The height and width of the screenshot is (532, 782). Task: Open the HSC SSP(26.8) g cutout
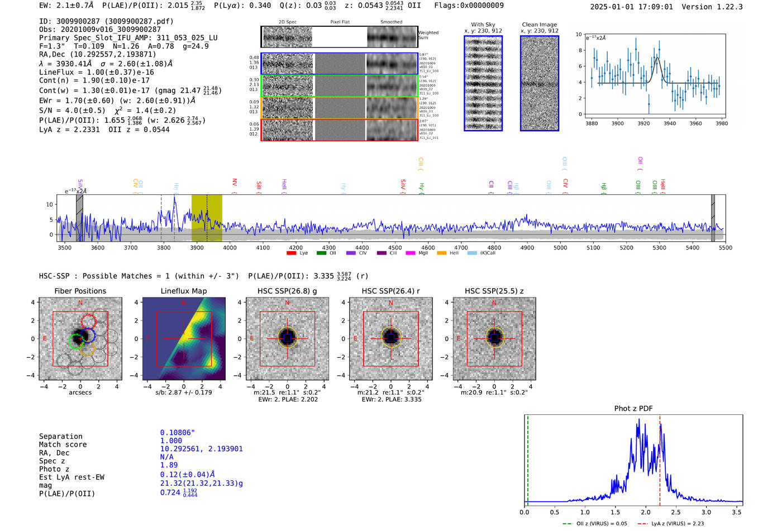pyautogui.click(x=287, y=338)
